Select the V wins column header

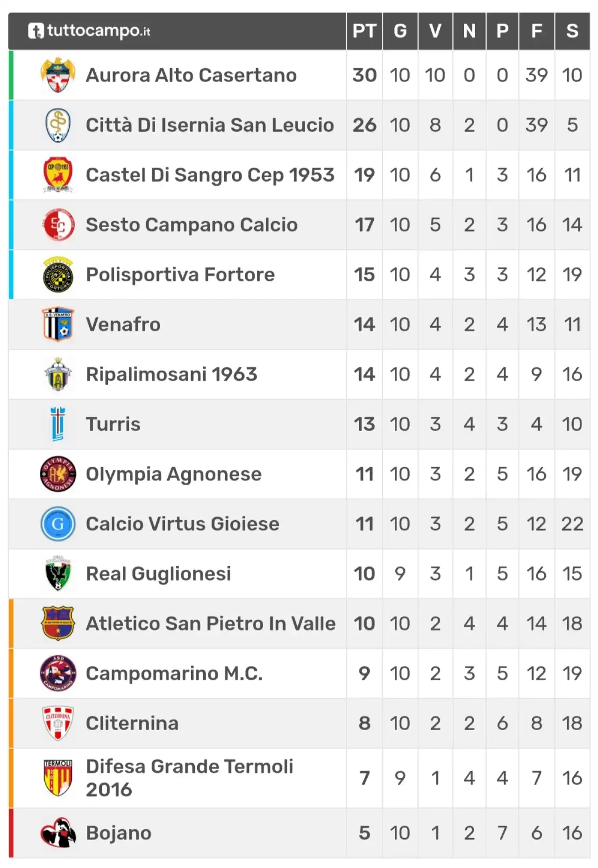pyautogui.click(x=435, y=31)
